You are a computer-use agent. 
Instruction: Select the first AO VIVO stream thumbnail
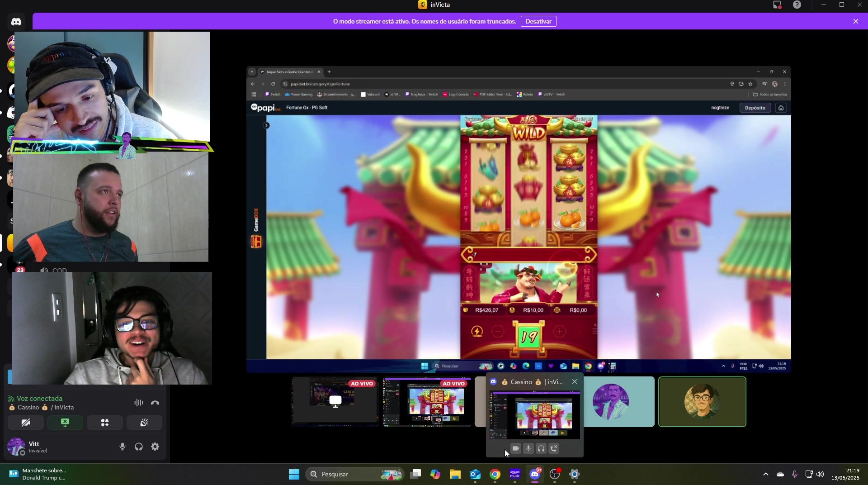pos(335,402)
